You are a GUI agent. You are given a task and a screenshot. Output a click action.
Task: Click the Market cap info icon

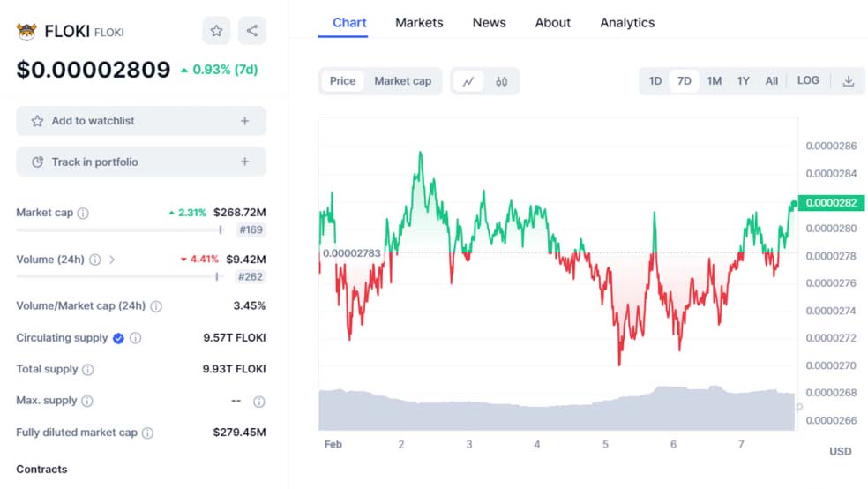pyautogui.click(x=83, y=213)
